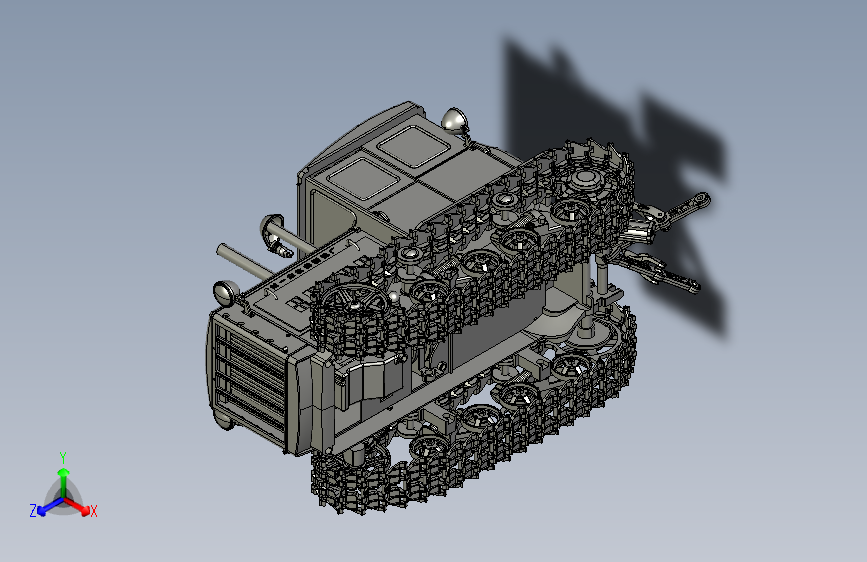Click the green Y axis of the triad
Viewport: 867px width, 562px height.
[63, 481]
